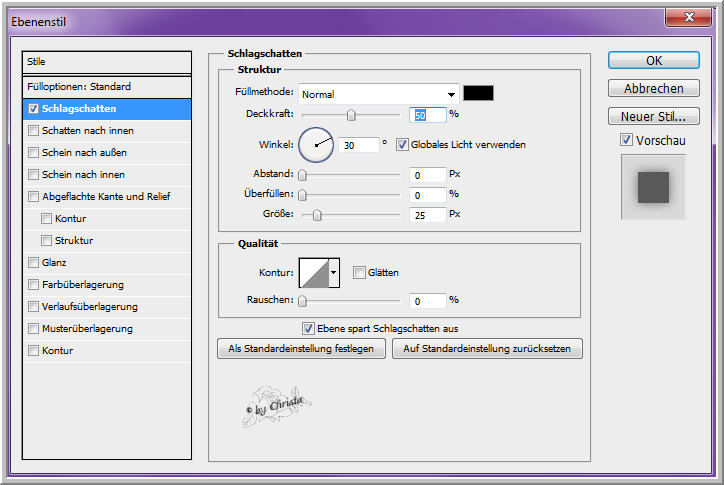
Task: Toggle the Glätten checkbox
Action: point(359,273)
